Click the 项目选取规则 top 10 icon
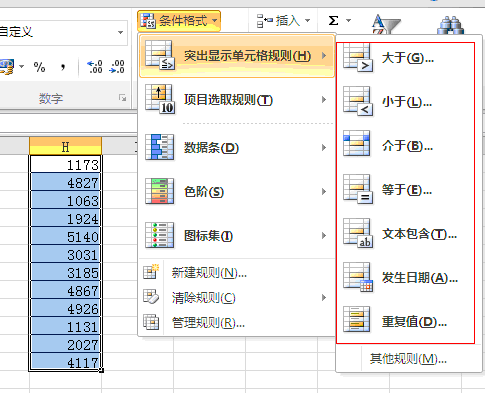The width and height of the screenshot is (485, 393). point(160,99)
